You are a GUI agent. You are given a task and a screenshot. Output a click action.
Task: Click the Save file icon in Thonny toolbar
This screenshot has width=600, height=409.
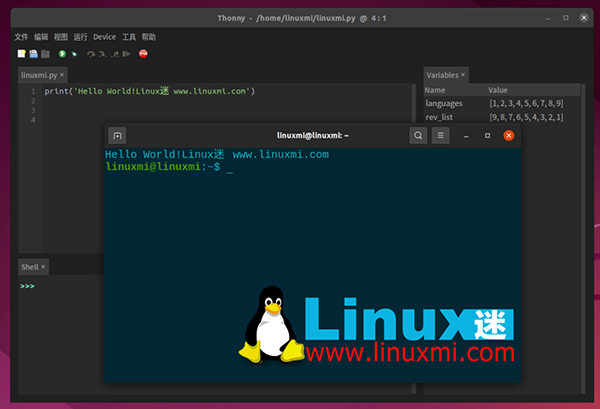click(x=45, y=54)
